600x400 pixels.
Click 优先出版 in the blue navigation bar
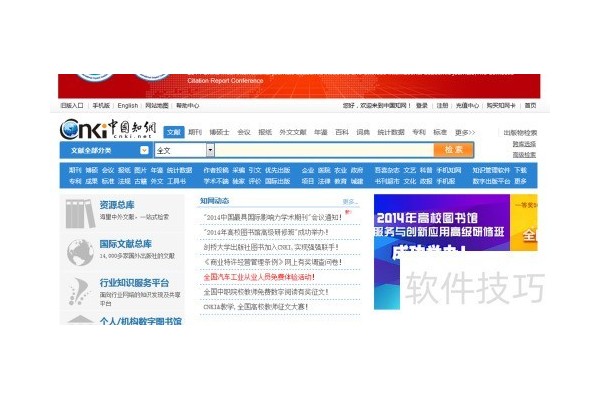pyautogui.click(x=277, y=170)
